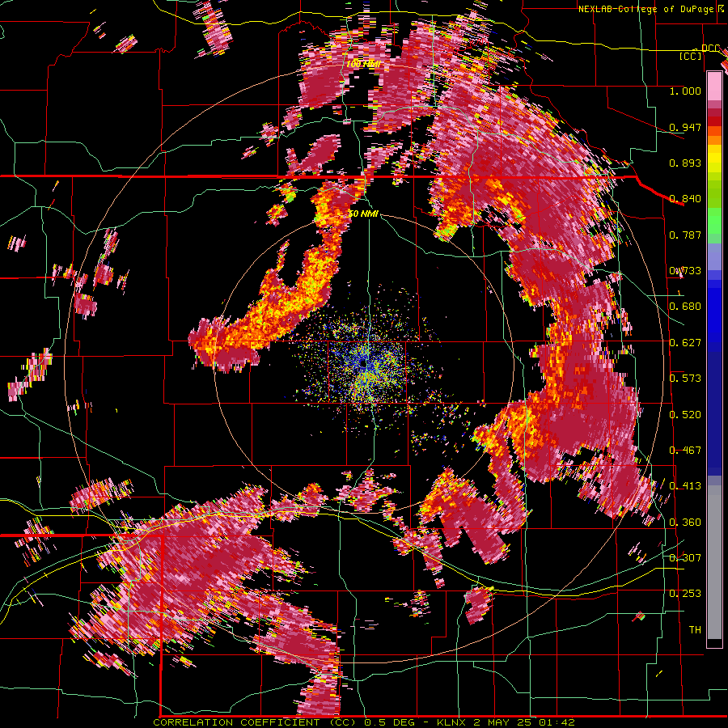The image size is (728, 728).
Task: Click the 0.840 legend value
Action: click(x=685, y=199)
